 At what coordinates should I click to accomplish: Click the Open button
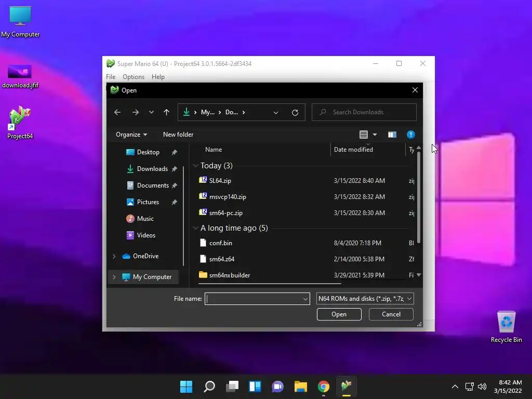(x=339, y=314)
